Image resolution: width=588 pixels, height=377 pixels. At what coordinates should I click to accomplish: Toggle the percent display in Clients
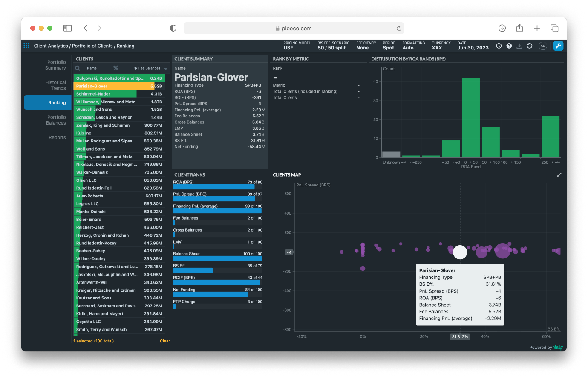point(115,68)
